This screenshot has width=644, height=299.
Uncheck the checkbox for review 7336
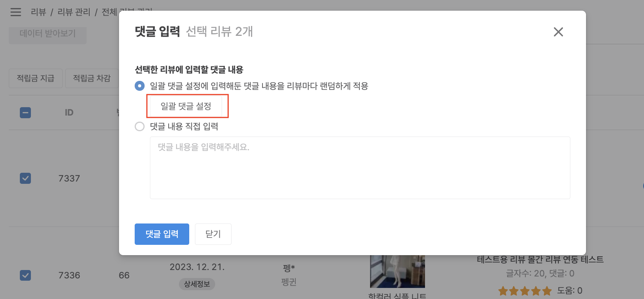point(26,275)
